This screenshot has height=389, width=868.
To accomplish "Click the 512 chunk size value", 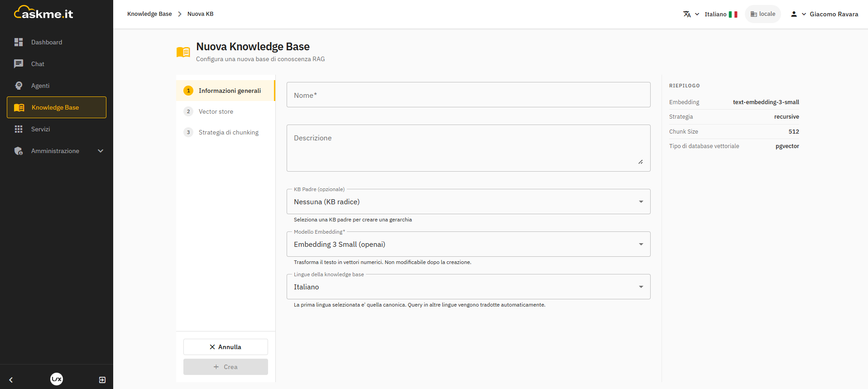I will (794, 131).
